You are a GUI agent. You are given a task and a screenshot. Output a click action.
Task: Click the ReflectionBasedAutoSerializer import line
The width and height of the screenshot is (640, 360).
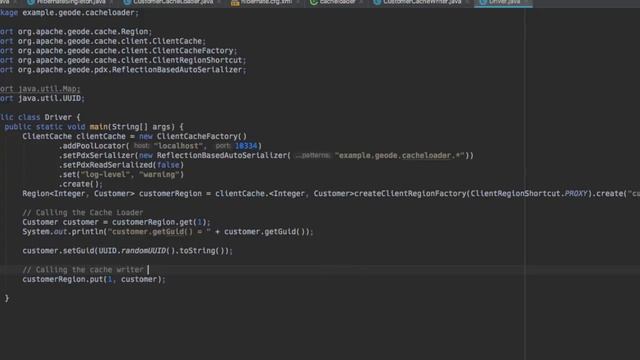(123, 70)
